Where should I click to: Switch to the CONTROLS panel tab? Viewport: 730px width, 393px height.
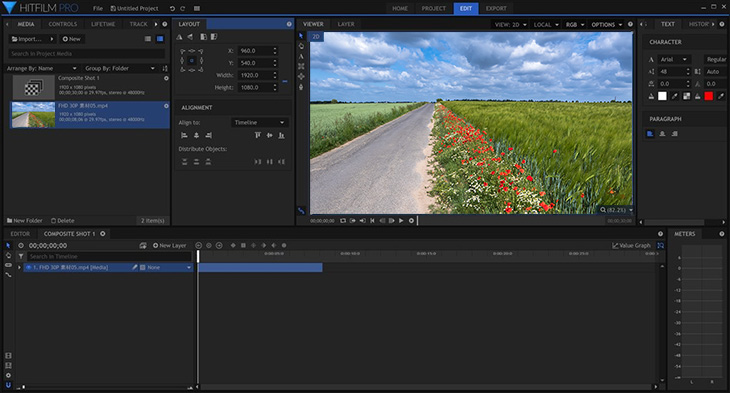tap(63, 24)
